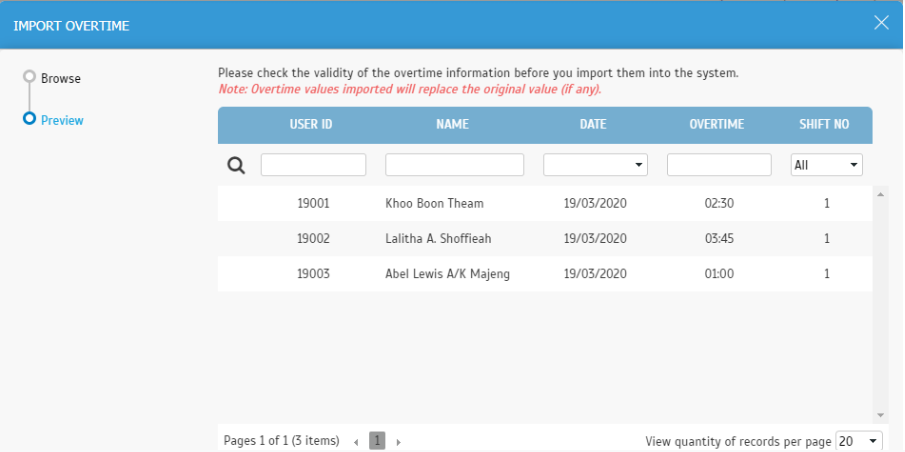This screenshot has width=905, height=452.
Task: Click the IMPORT OVERTIME title
Action: pyautogui.click(x=72, y=26)
